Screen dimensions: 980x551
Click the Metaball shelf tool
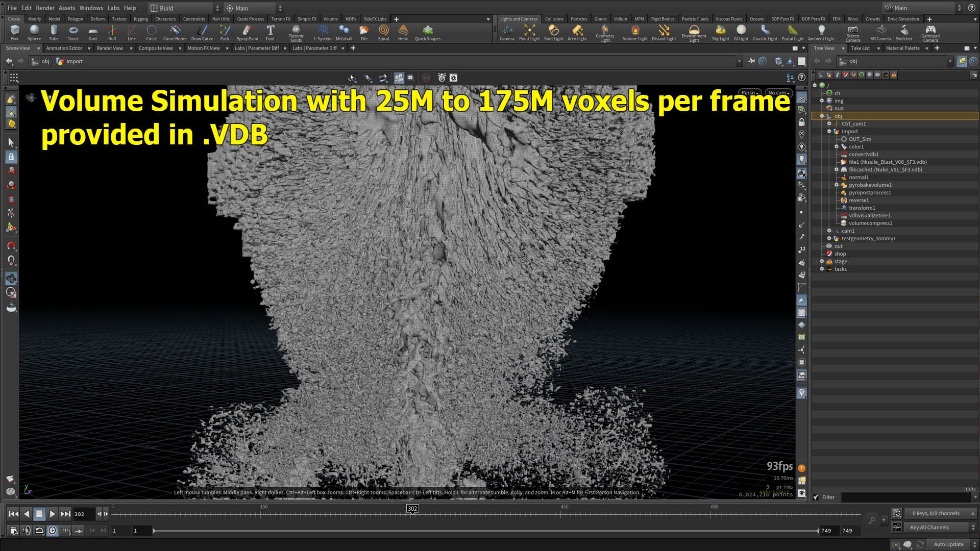coord(344,33)
